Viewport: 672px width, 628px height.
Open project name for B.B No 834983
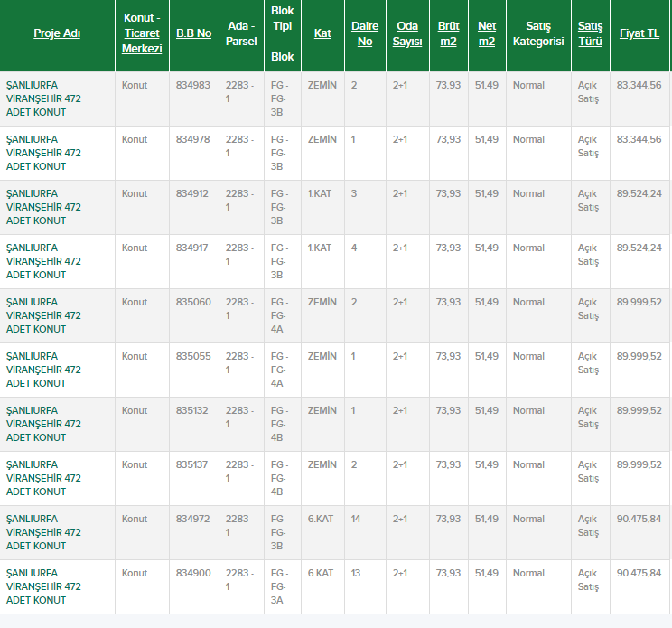[x=43, y=98]
